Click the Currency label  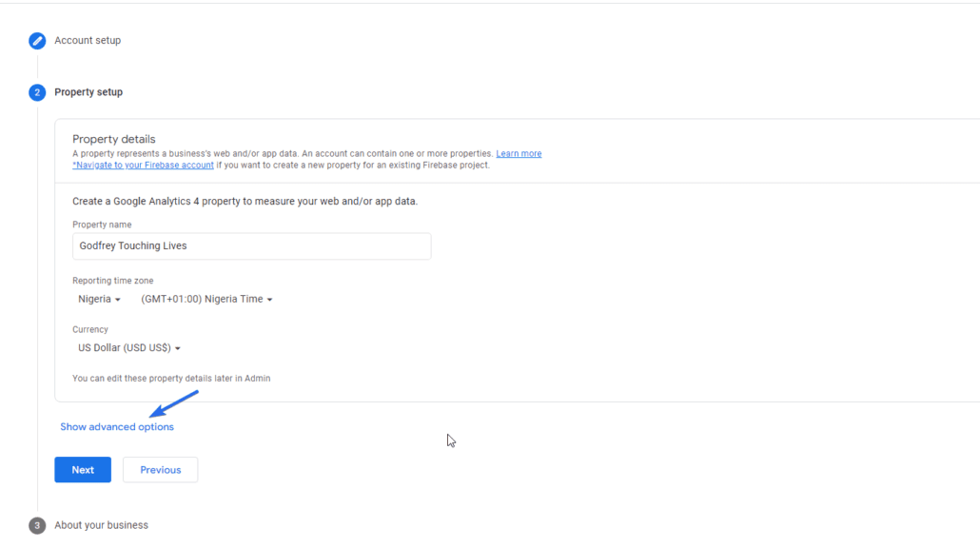click(90, 329)
